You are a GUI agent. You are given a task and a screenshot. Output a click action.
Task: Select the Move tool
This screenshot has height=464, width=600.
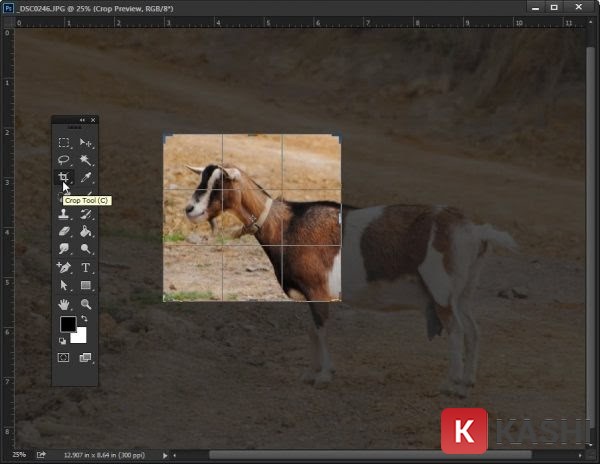85,142
